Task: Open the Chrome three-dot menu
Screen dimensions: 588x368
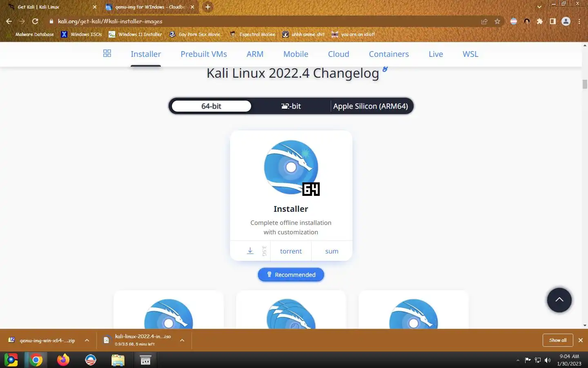Action: pos(579,21)
